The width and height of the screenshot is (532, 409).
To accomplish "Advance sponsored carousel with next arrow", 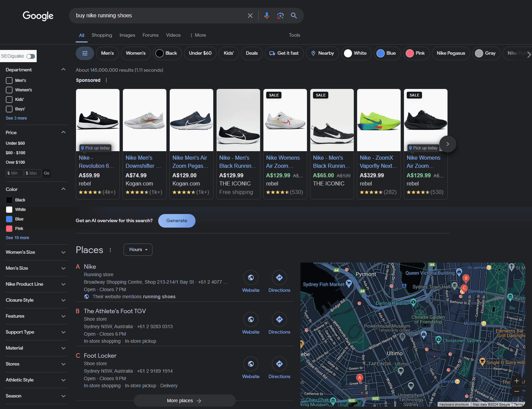I will [448, 144].
